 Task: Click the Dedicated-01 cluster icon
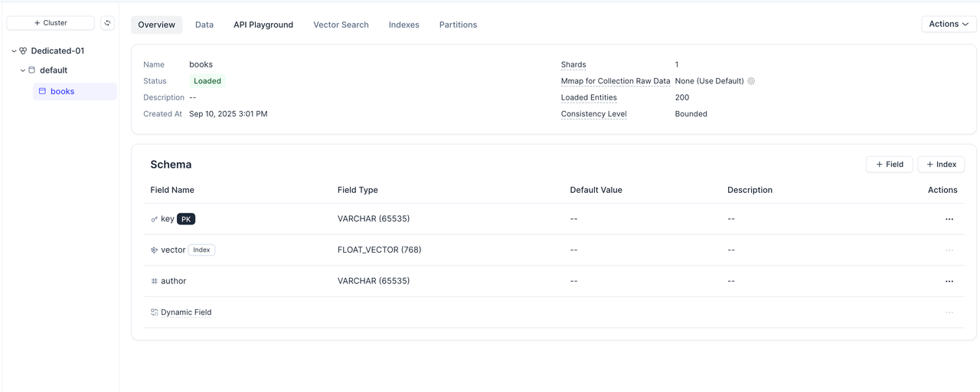(24, 51)
